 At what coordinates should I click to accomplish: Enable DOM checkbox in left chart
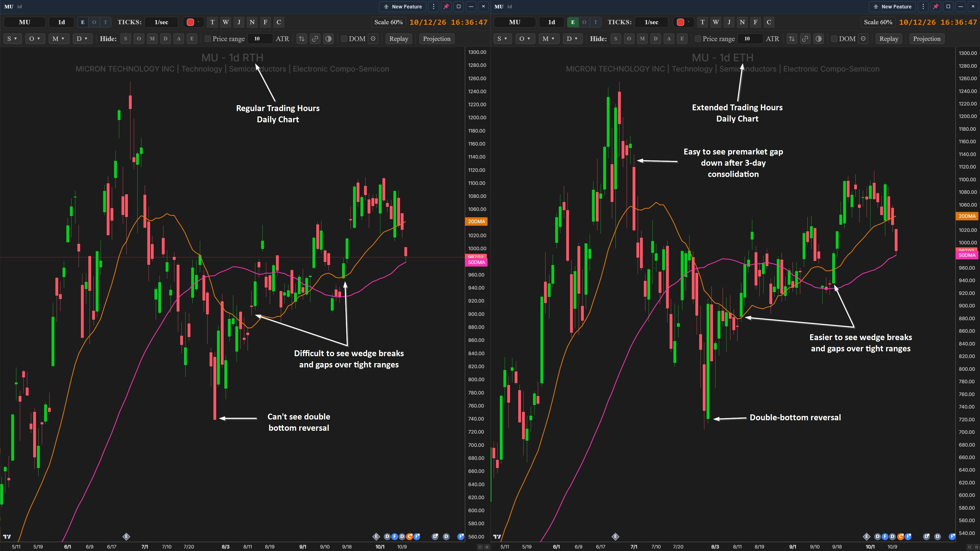(344, 39)
